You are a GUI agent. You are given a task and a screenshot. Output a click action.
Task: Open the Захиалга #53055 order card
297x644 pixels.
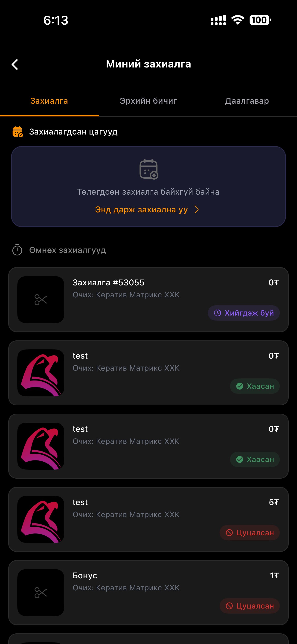[148, 299]
